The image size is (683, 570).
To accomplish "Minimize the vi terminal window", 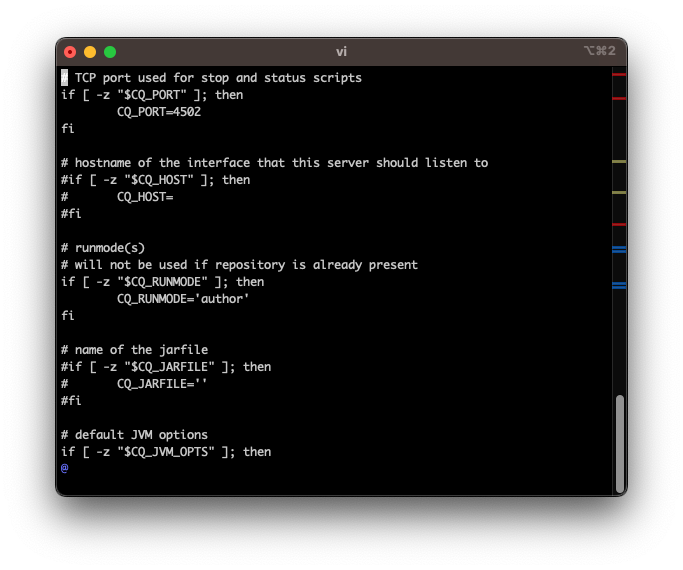I will pyautogui.click(x=90, y=52).
